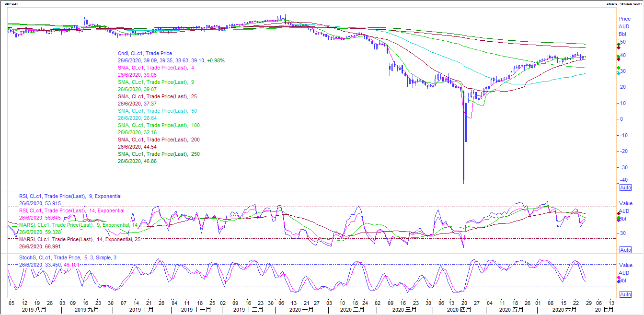This screenshot has height=315, width=644.
Task: Select the RSI 14 Exponential legend label
Action: click(x=72, y=210)
